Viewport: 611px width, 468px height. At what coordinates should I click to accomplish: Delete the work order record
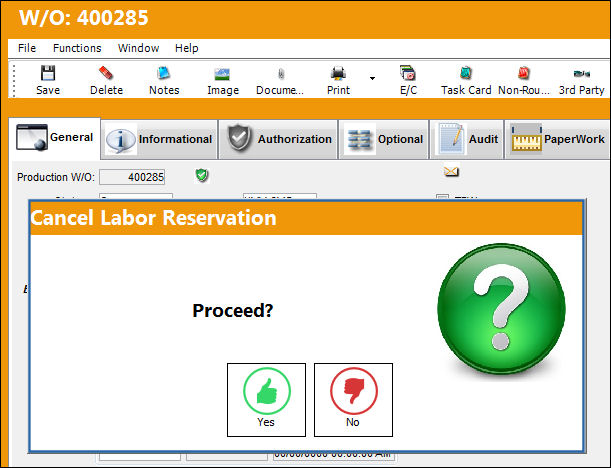(106, 80)
